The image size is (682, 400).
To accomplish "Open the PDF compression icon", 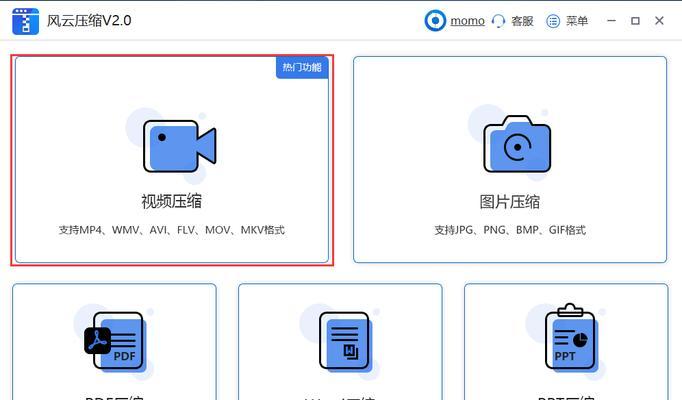I will 114,341.
